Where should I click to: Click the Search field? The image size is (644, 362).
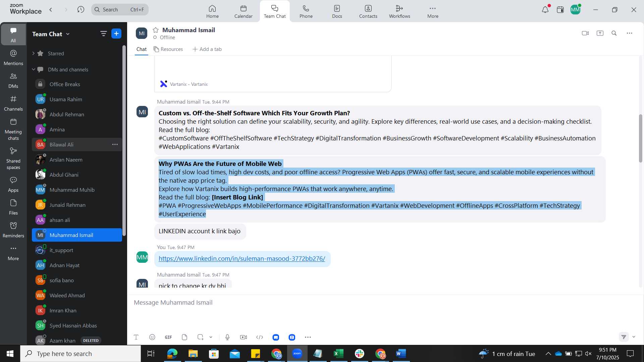(120, 10)
